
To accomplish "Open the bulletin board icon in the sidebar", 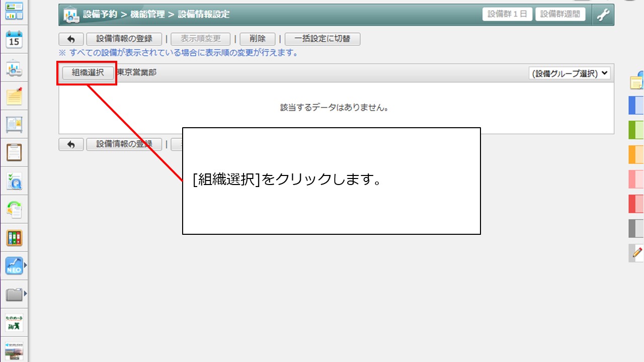I will [14, 124].
